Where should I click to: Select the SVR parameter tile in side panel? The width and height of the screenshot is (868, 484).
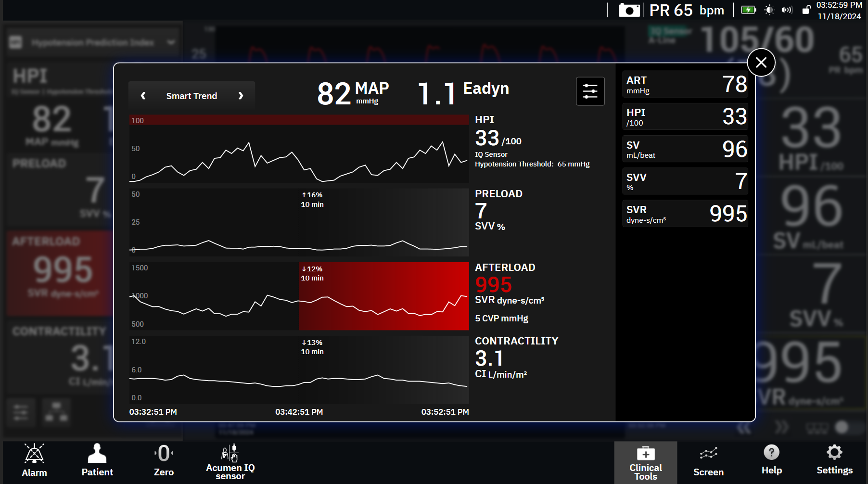click(685, 214)
